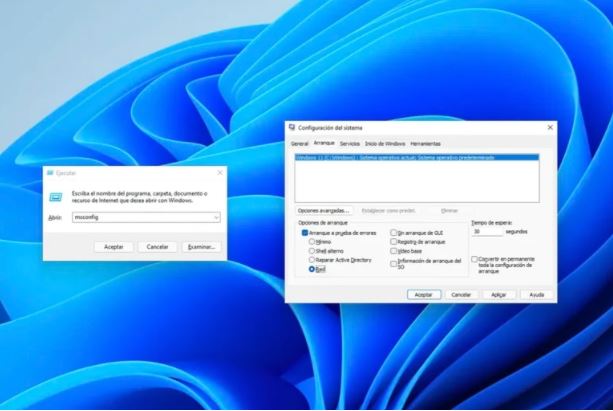Viewport: 613px width, 411px height.
Task: Check Información de arranque del SO
Action: [x=394, y=264]
